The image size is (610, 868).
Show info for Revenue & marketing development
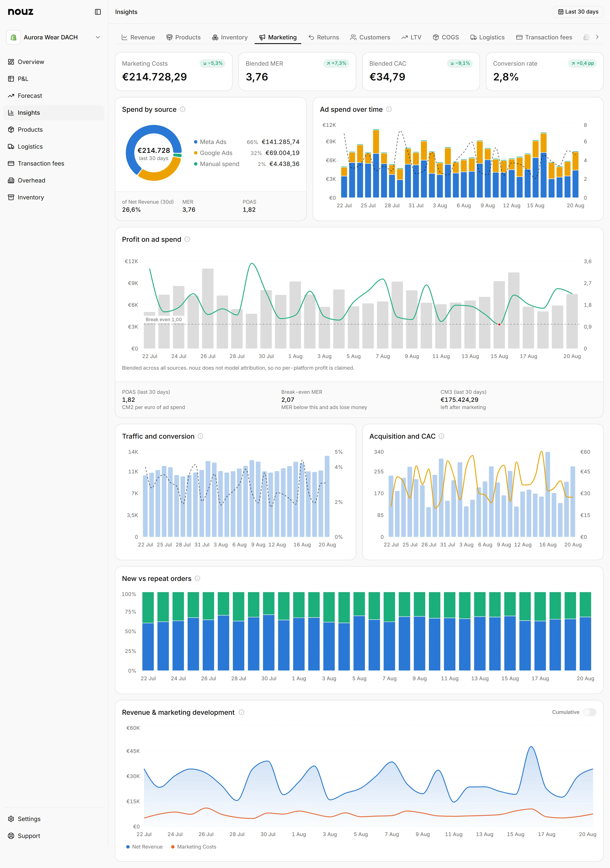click(x=242, y=713)
